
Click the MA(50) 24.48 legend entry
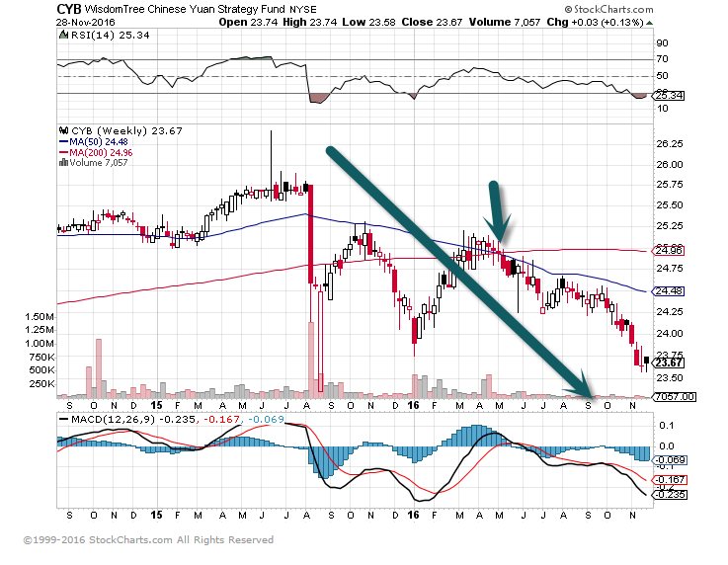click(x=99, y=141)
